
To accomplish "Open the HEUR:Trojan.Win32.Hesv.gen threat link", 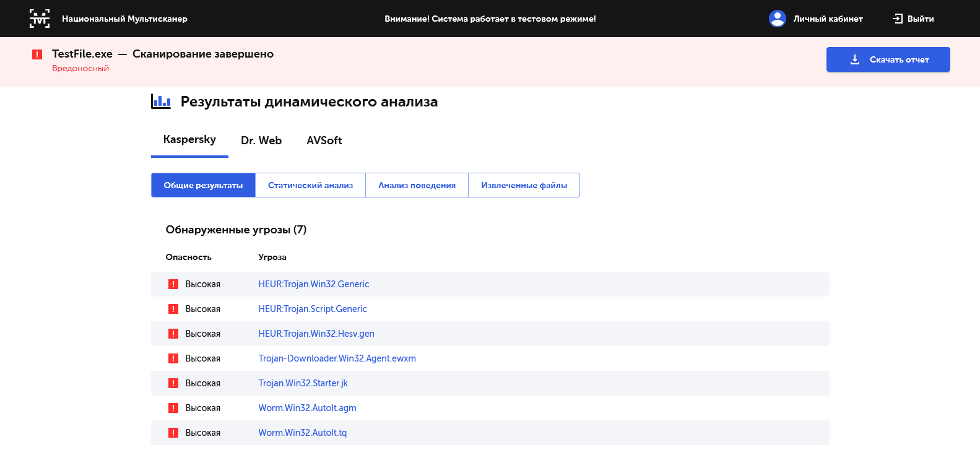I will (x=316, y=334).
